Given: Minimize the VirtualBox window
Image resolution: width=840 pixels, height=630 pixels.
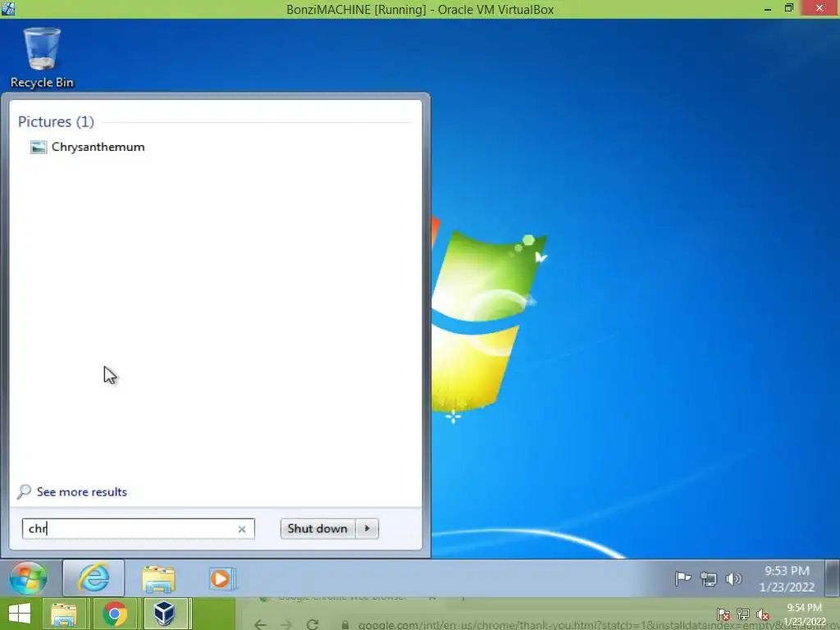Looking at the screenshot, I should (x=768, y=9).
